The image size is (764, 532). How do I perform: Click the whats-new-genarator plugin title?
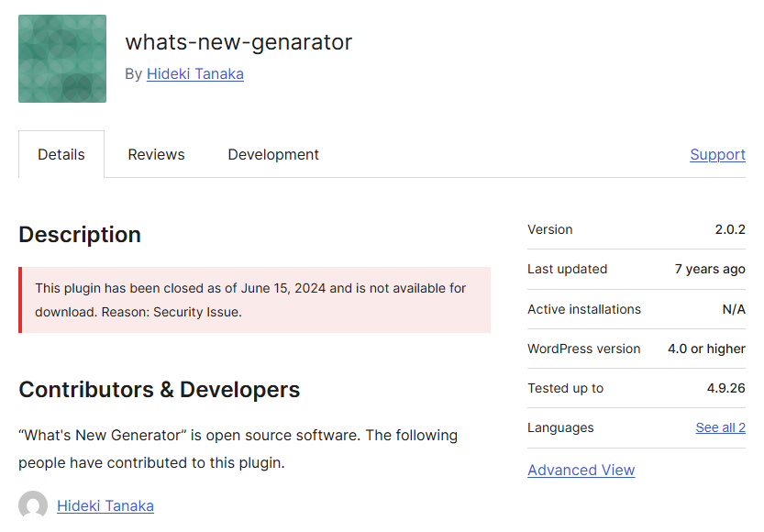pos(238,42)
